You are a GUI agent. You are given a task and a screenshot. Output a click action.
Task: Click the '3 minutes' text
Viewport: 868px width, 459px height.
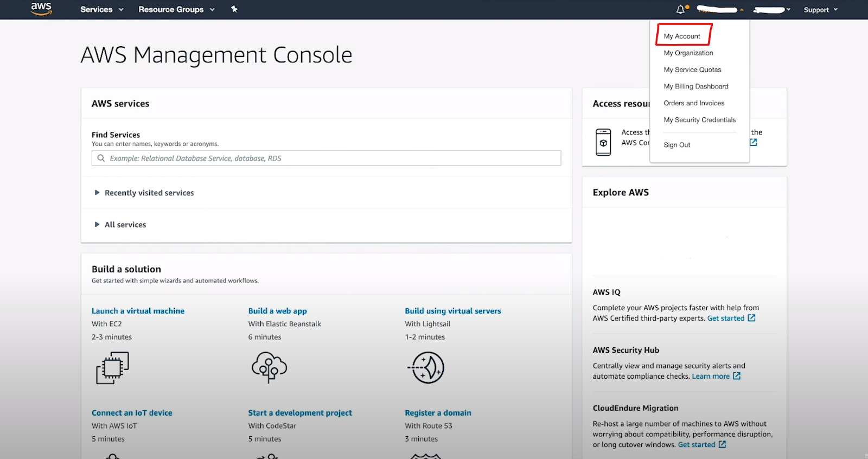pyautogui.click(x=421, y=439)
